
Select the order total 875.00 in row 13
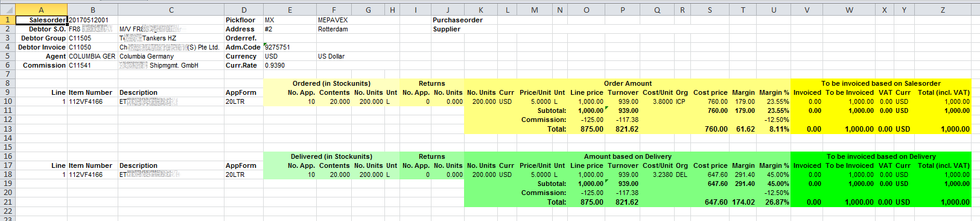591,129
